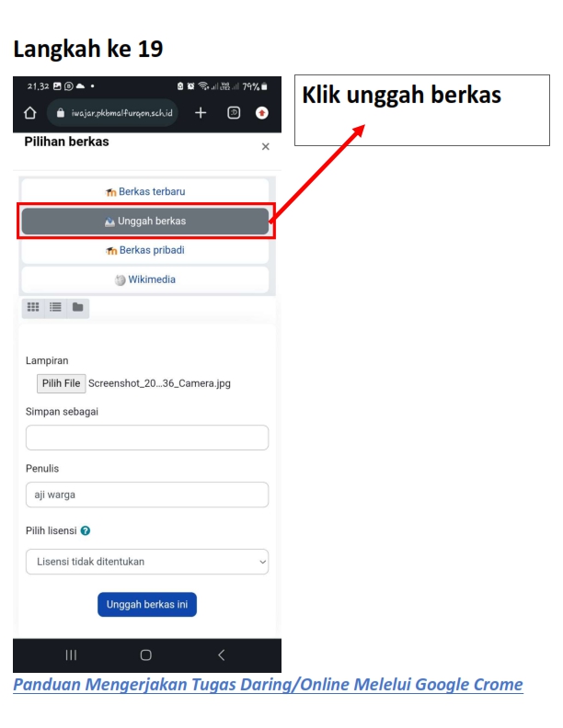Open the Wikimedia repository
Screen dimensions: 563x728
145,279
